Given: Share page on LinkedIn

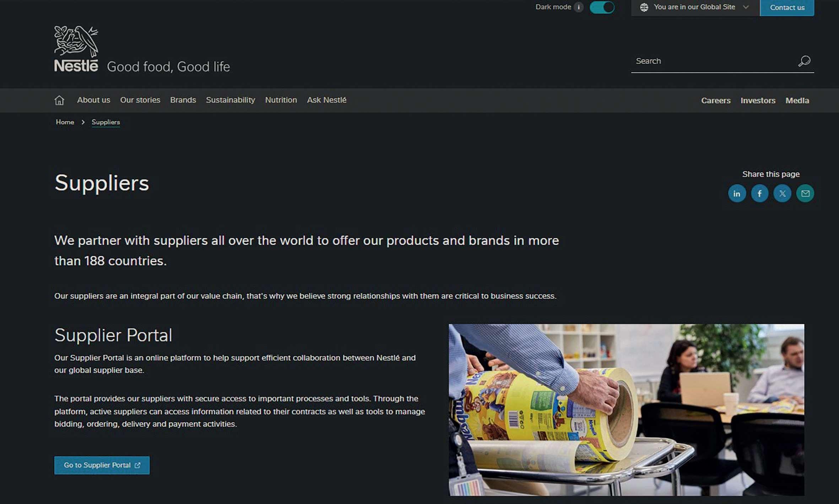Looking at the screenshot, I should click(x=737, y=194).
